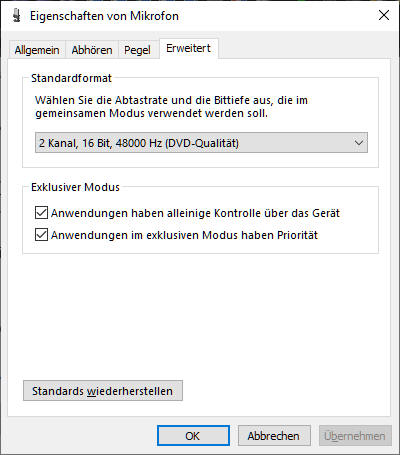This screenshot has height=455, width=400.
Task: Open the 2 Kanal, 16 Bit format combo box
Action: (201, 143)
